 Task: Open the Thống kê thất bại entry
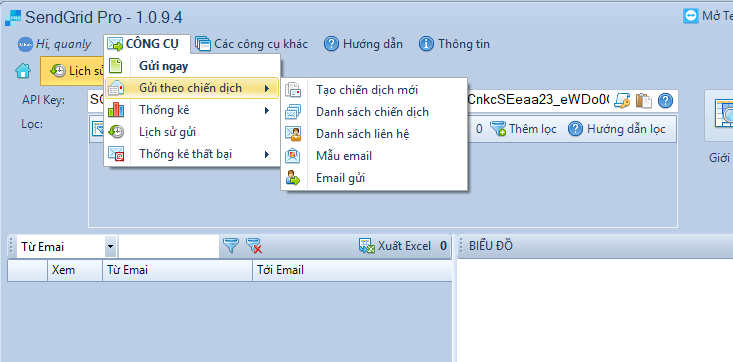[x=192, y=154]
